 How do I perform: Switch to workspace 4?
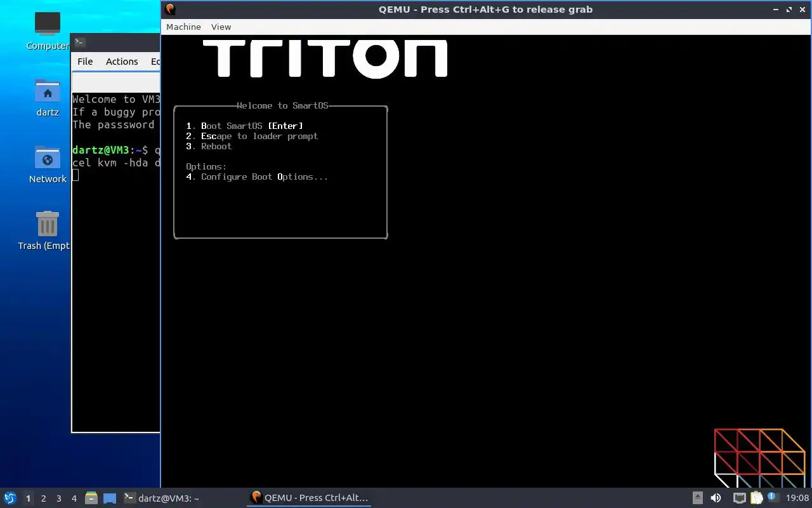(74, 498)
